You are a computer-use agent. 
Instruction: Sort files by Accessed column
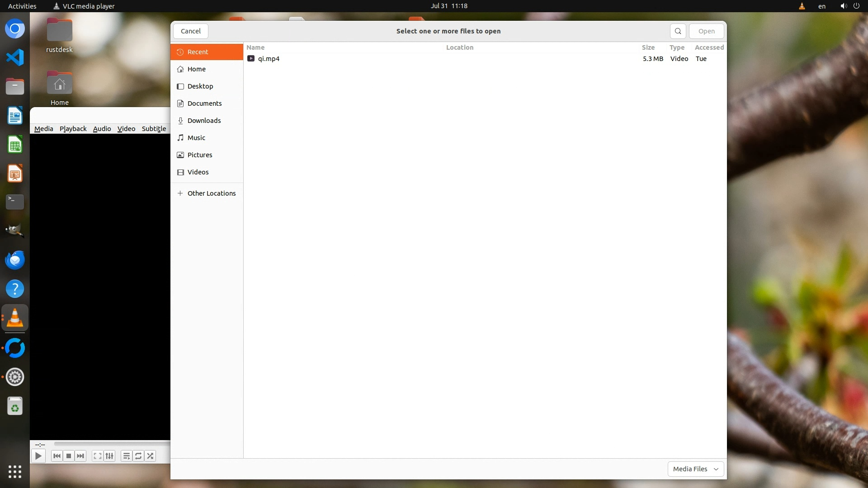click(708, 47)
